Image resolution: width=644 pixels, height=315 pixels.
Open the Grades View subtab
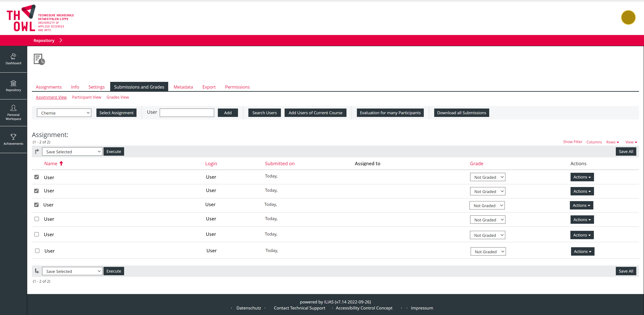(118, 97)
